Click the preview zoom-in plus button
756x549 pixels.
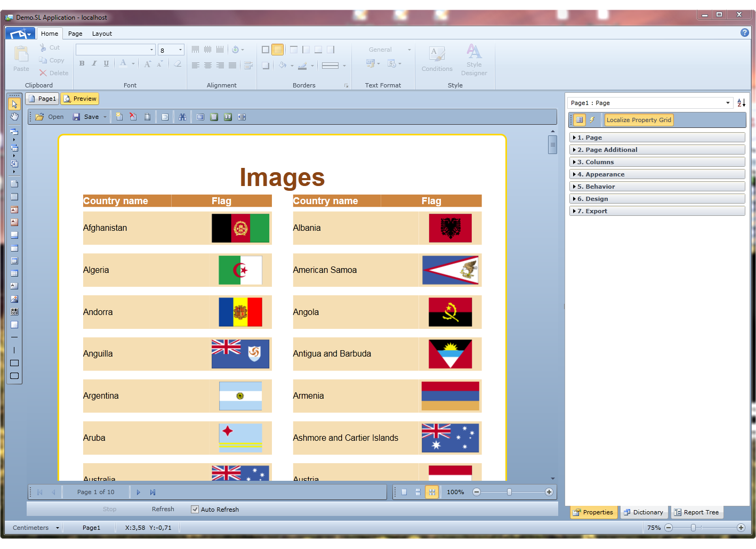pyautogui.click(x=549, y=492)
